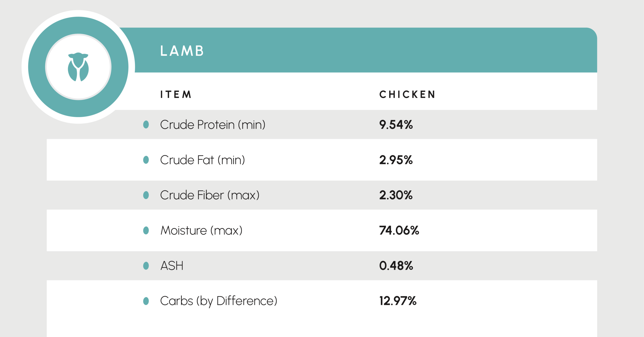Click the bullet beside Crude Fiber
This screenshot has width=644, height=337.
tap(146, 195)
